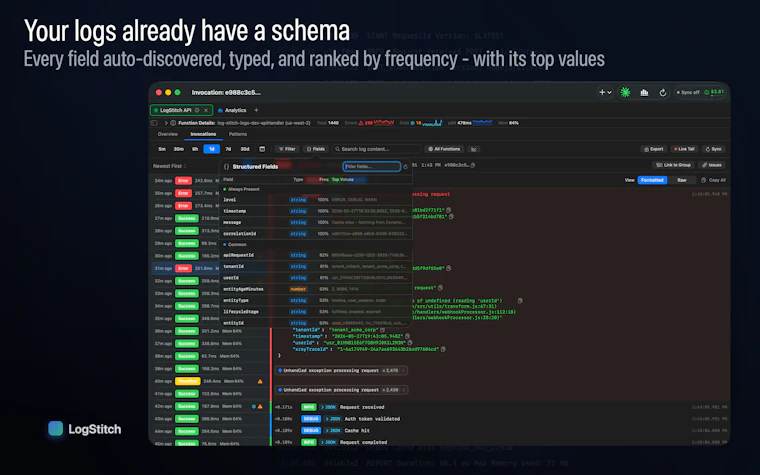
Task: Select the timestamp field row
Action: point(316,211)
